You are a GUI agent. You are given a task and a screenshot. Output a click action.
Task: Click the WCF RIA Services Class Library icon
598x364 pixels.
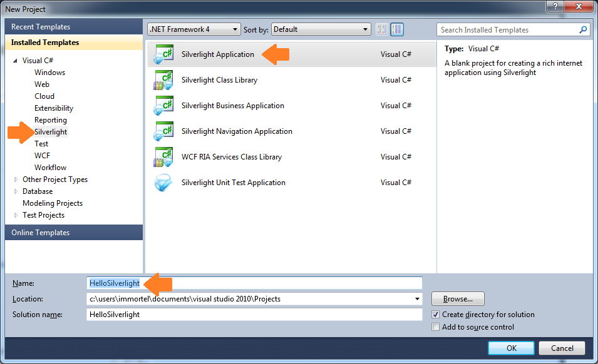163,157
